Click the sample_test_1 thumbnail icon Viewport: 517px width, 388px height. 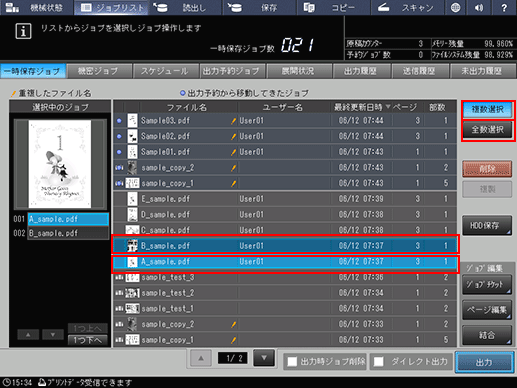pyautogui.click(x=132, y=309)
